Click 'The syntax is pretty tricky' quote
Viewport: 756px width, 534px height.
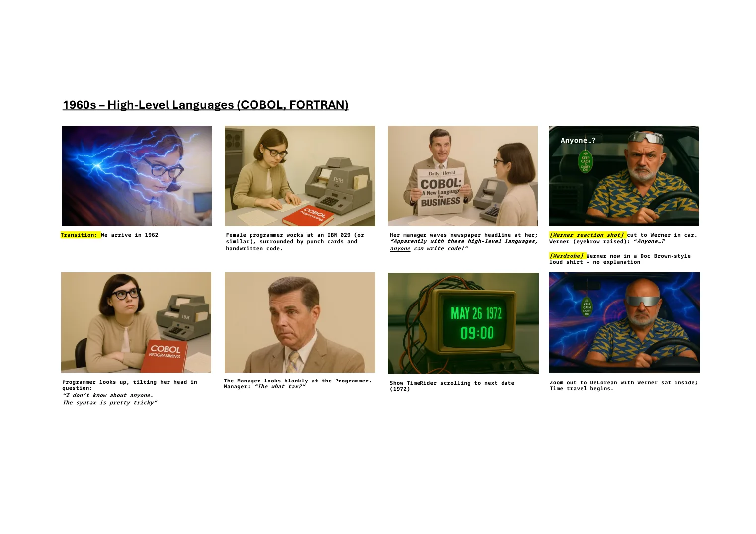(x=110, y=403)
